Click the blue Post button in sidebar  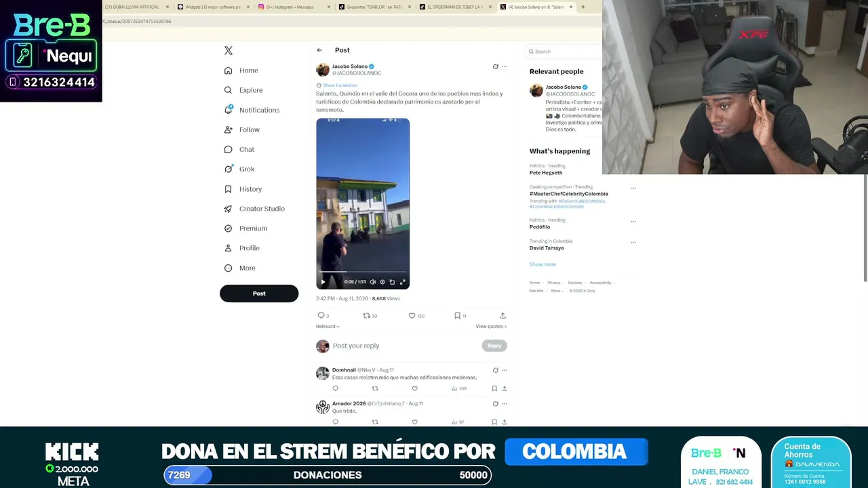(259, 293)
